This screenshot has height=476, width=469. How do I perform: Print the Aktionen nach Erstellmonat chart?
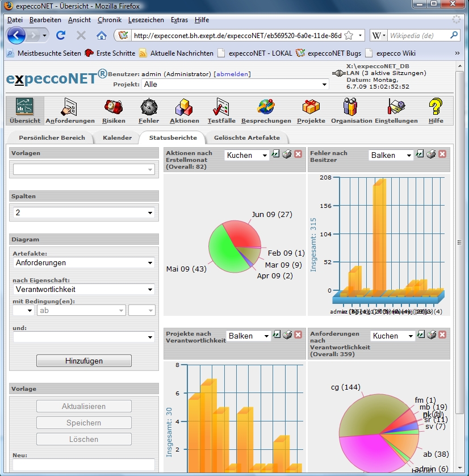pos(287,155)
